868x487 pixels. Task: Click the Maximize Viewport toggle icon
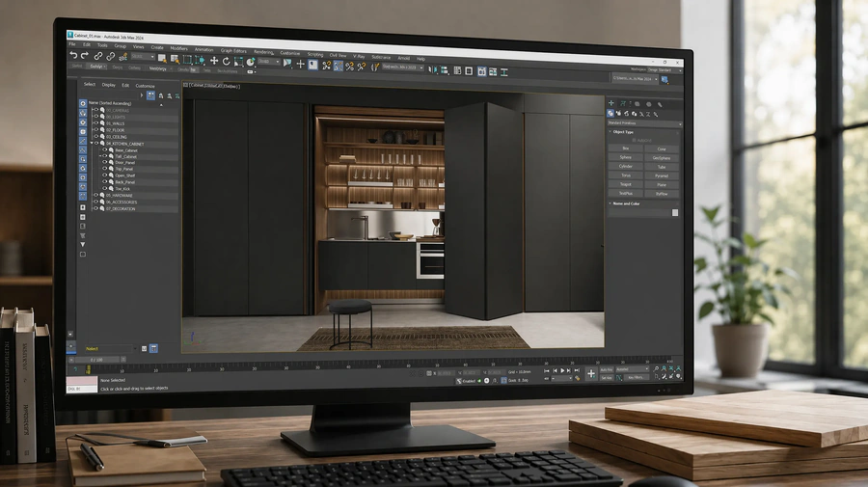click(679, 377)
